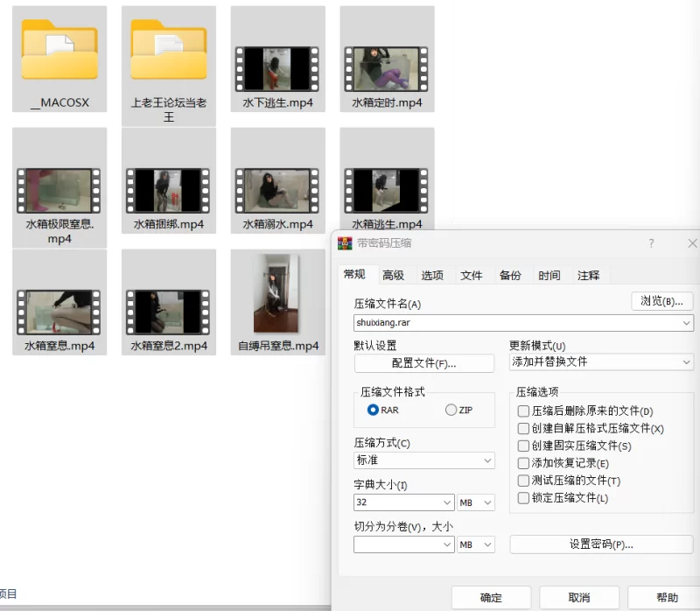Enable 添加恢复记录 option
Image resolution: width=700 pixels, height=611 pixels.
[x=523, y=463]
